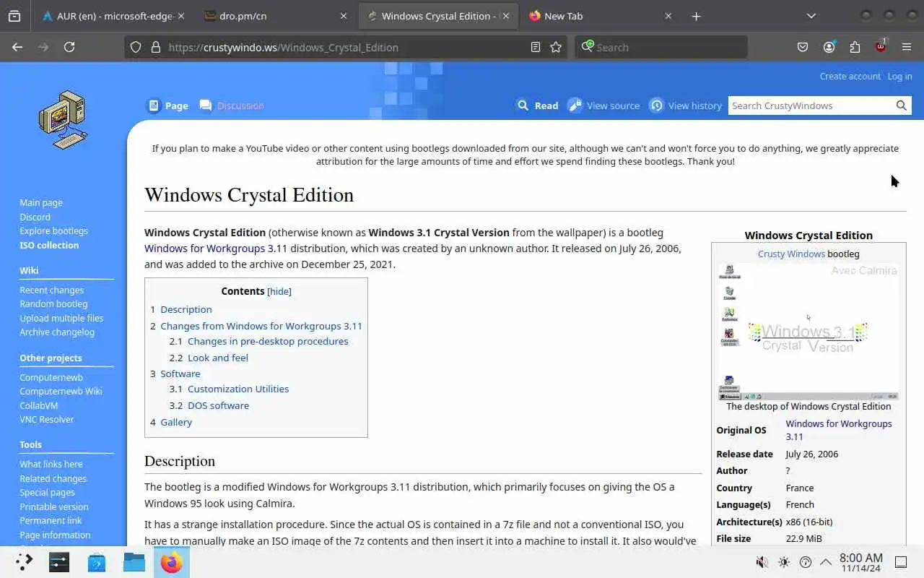Open the Pocket save icon

[x=803, y=47]
